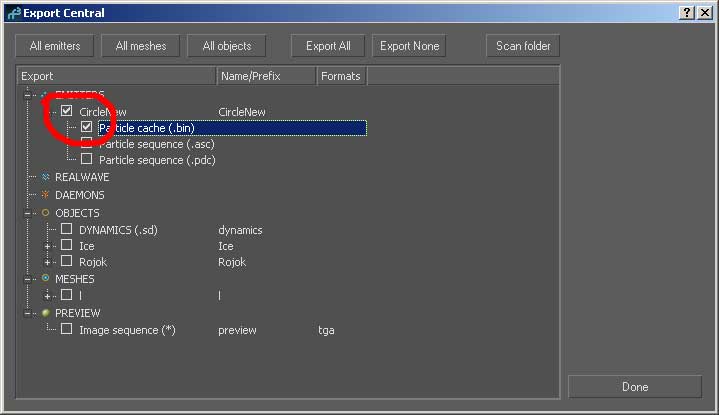
Task: Click the Scan folder button
Action: point(523,46)
